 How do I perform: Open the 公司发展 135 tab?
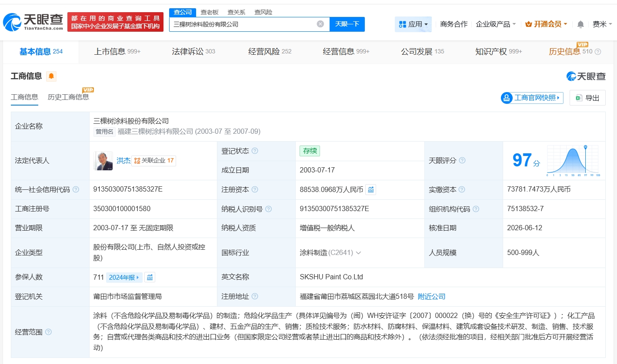[423, 52]
